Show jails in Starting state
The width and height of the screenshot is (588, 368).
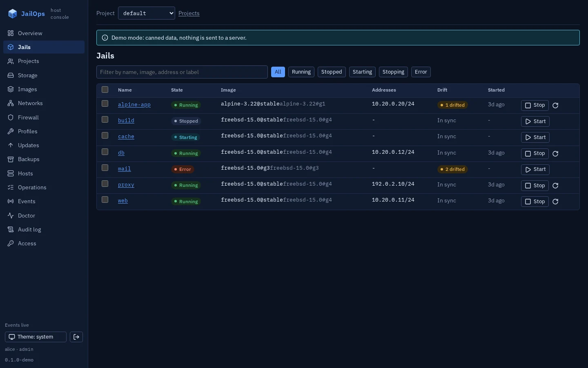[x=362, y=72]
